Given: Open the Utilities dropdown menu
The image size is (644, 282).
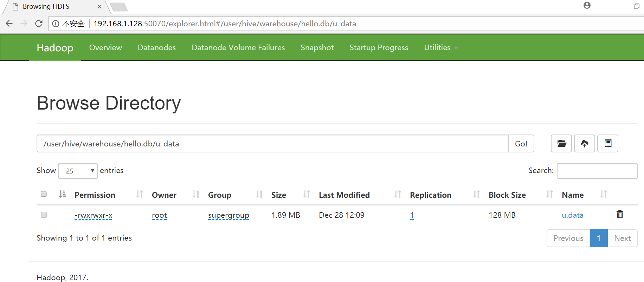Looking at the screenshot, I should (x=440, y=48).
